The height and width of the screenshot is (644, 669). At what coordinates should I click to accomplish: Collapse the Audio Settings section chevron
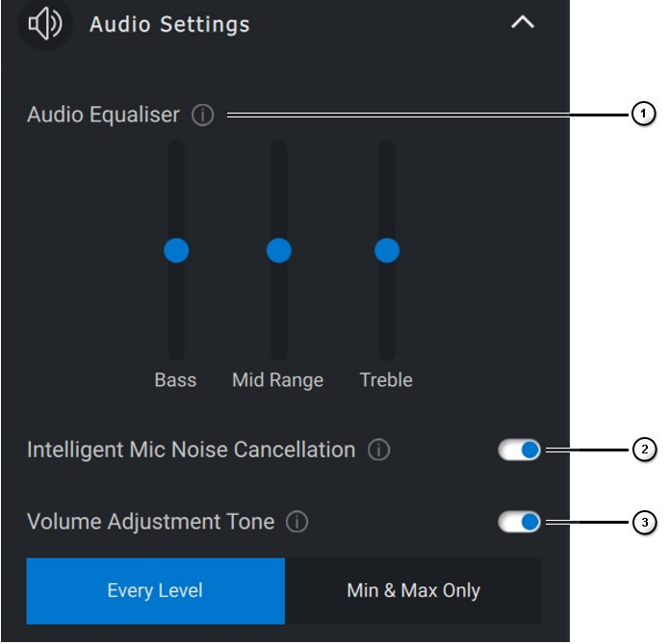pyautogui.click(x=523, y=22)
